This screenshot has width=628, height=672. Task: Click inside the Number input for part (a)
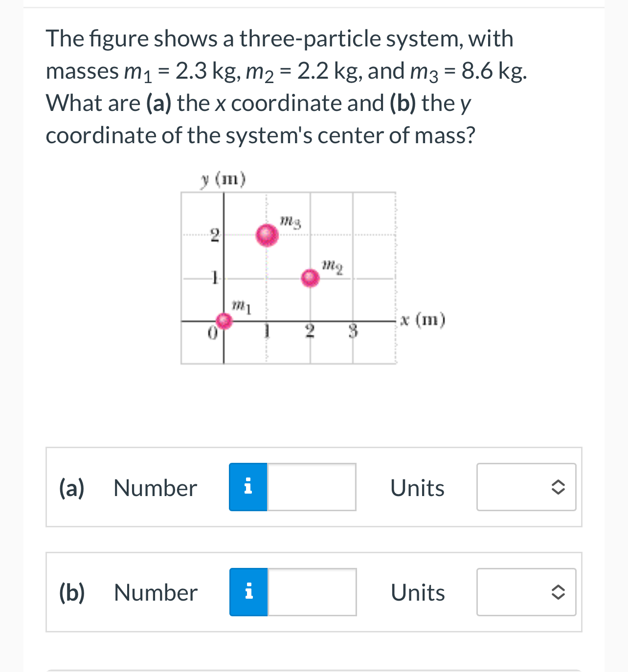312,487
